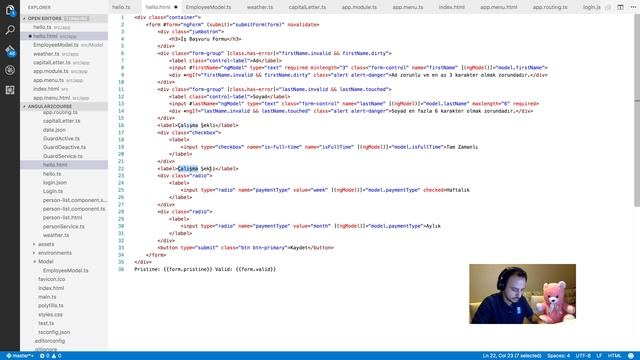
Task: Click the feedback smiley in status bar
Action: (x=631, y=356)
